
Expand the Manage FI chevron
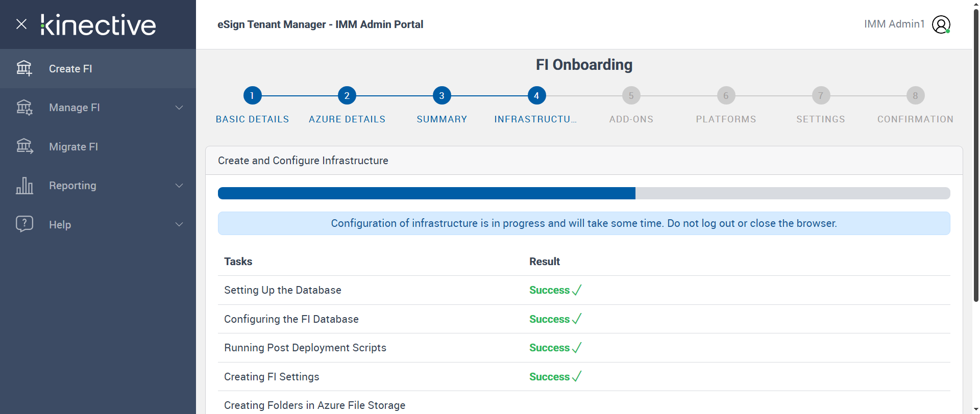tap(179, 108)
